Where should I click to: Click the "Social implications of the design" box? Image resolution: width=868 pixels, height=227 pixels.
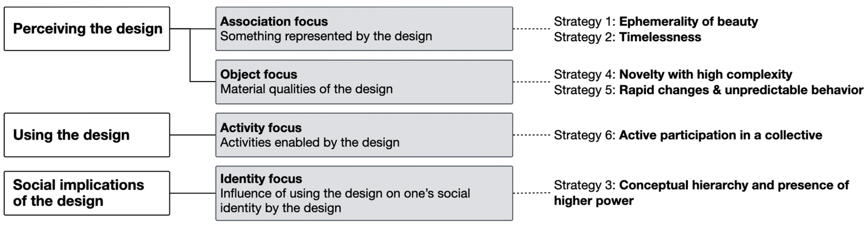(x=87, y=193)
